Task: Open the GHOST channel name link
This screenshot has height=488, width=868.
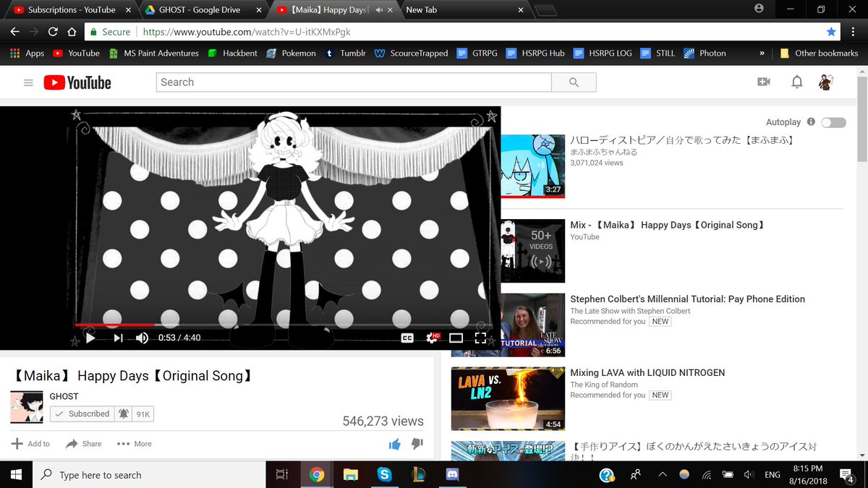Action: click(64, 396)
